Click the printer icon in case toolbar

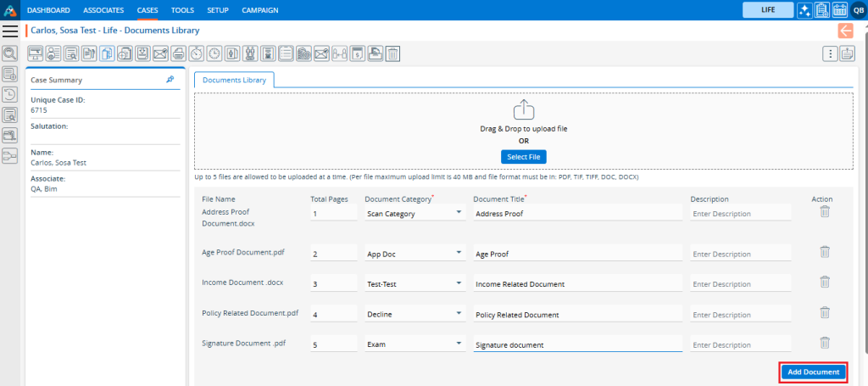tap(178, 53)
